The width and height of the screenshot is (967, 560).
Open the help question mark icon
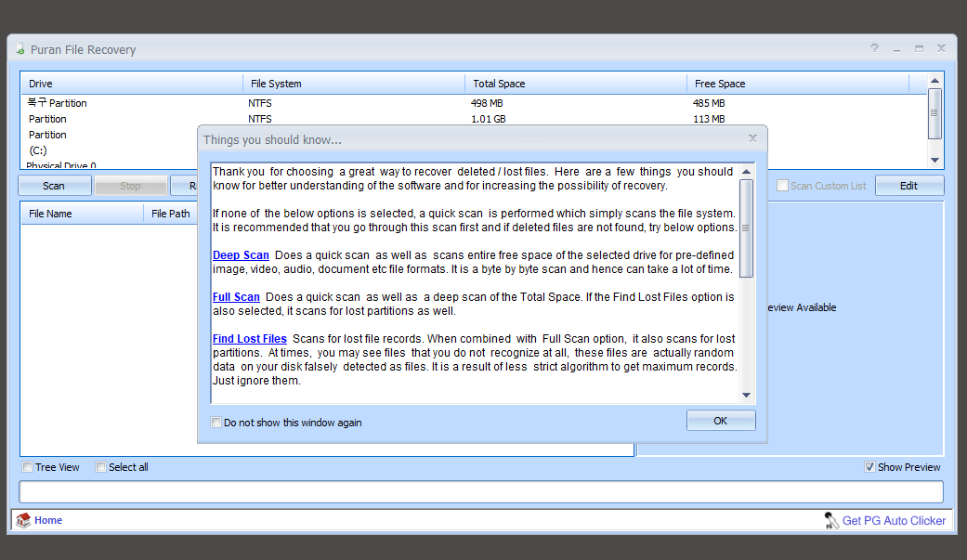click(x=874, y=48)
